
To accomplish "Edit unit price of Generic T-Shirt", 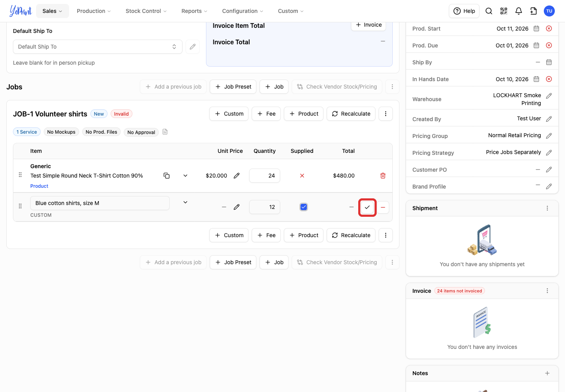I will coord(237,176).
